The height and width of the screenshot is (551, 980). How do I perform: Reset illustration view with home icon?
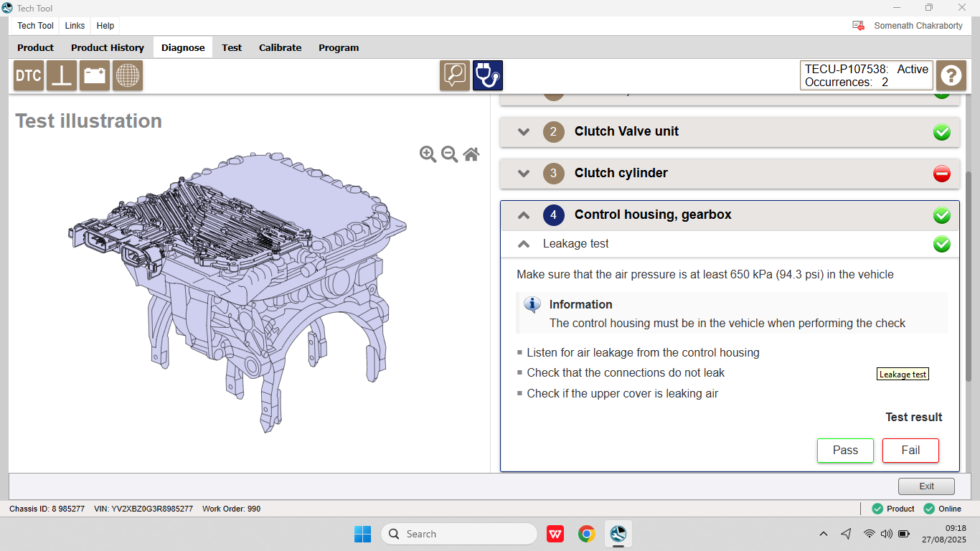pos(471,154)
